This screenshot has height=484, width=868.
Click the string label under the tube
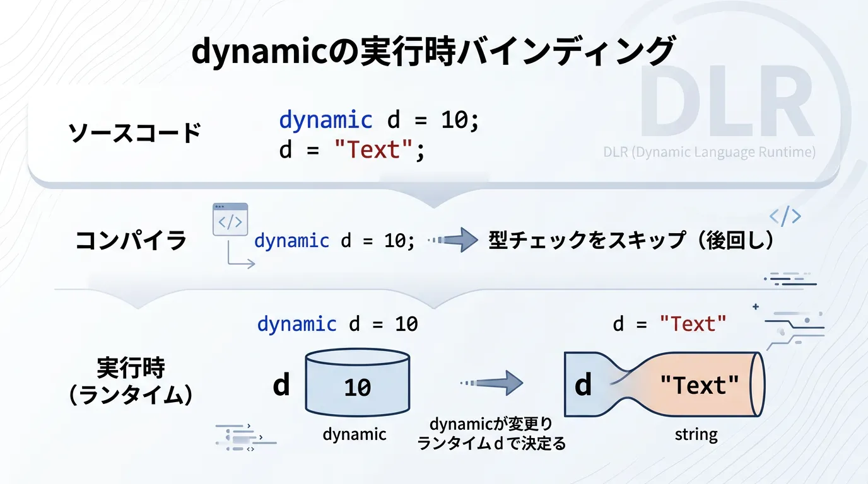[696, 434]
